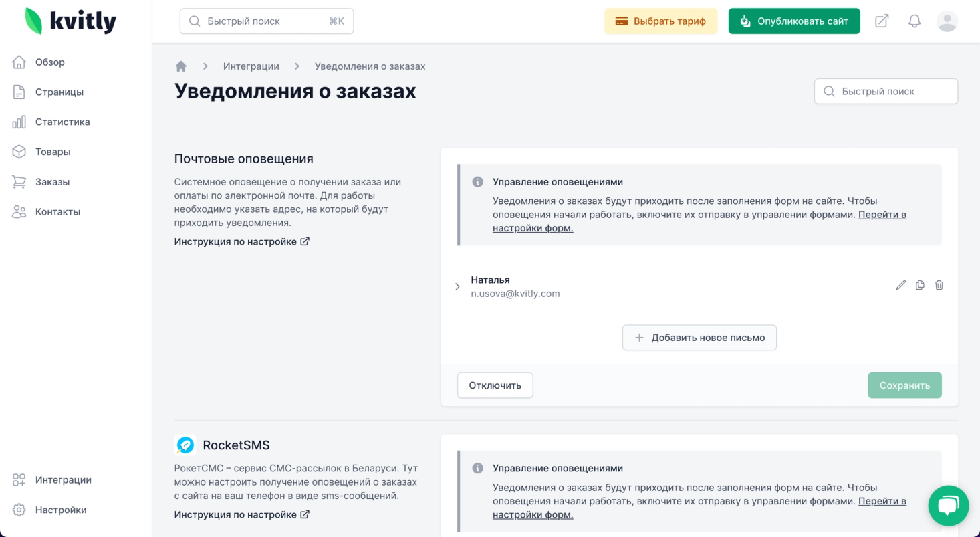Screen dimensions: 980x537
Task: Click the Заказы cart icon
Action: click(19, 182)
